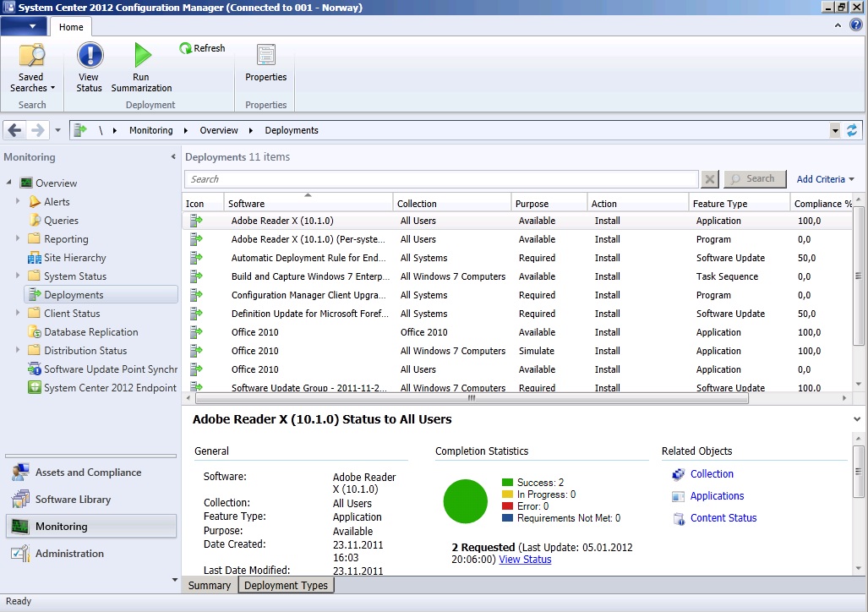868x612 pixels.
Task: Select the Adobe Reader X (10.1.0) row
Action: (x=517, y=221)
